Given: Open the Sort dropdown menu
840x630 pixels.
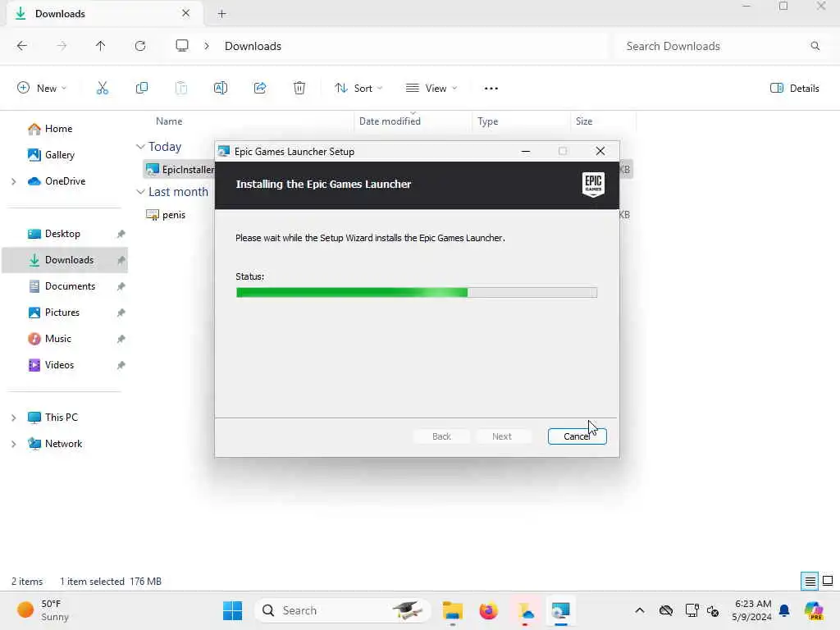Looking at the screenshot, I should pyautogui.click(x=358, y=89).
